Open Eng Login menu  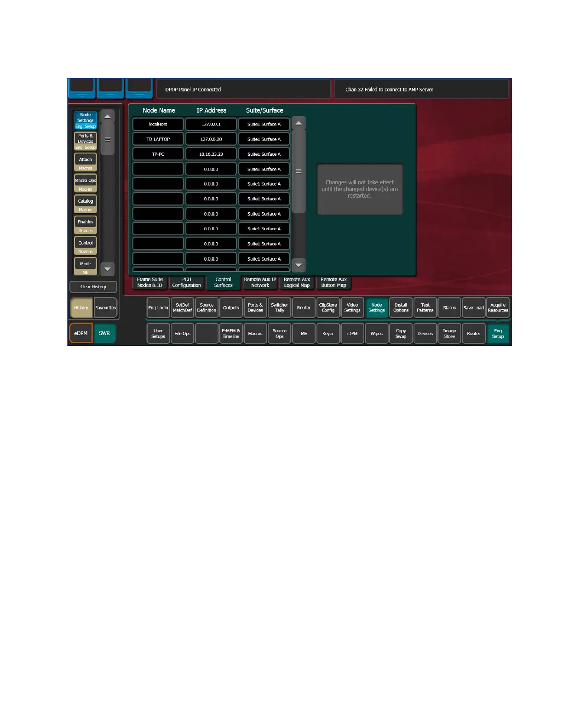tap(158, 307)
